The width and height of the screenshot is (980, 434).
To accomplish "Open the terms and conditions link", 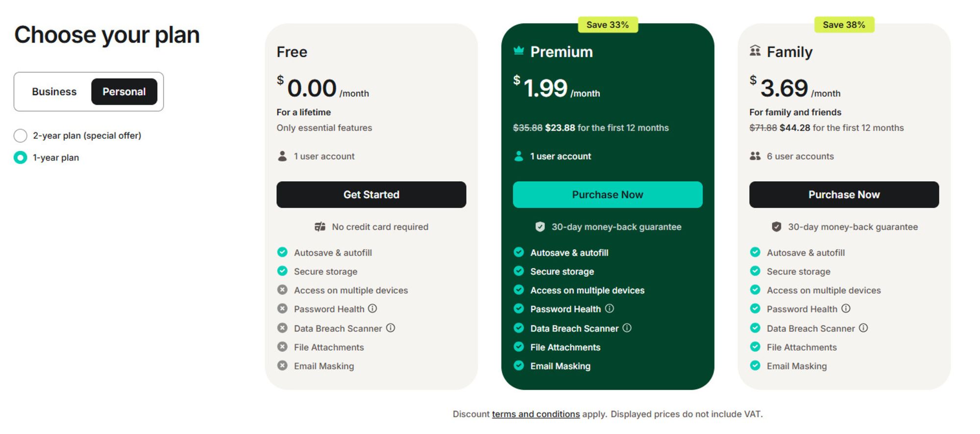I will [x=536, y=414].
